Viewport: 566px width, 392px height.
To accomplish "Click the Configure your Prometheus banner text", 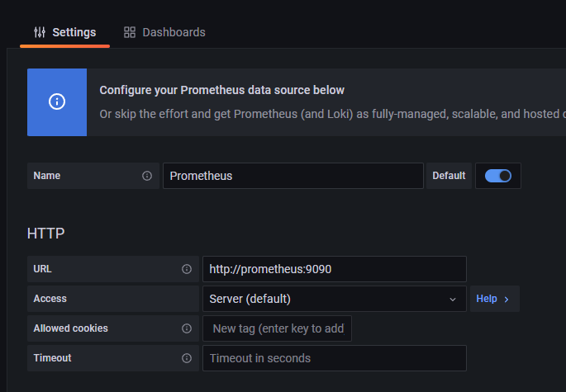I will [x=222, y=90].
